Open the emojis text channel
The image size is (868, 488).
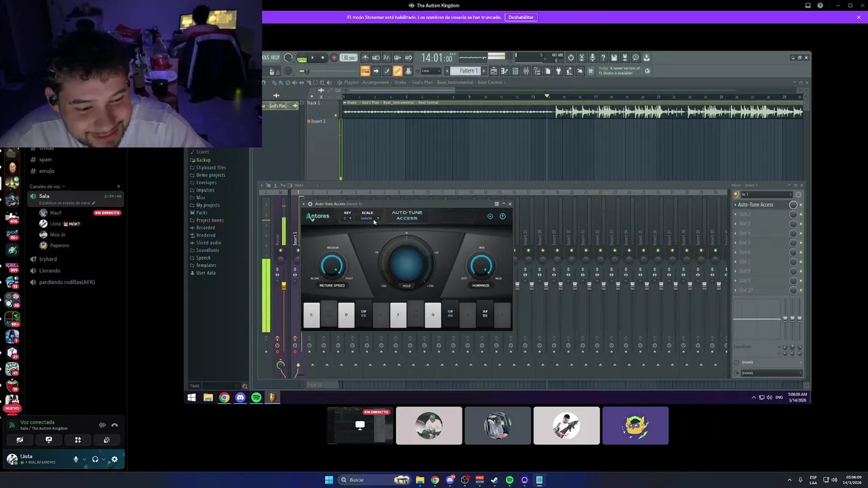[x=47, y=171]
